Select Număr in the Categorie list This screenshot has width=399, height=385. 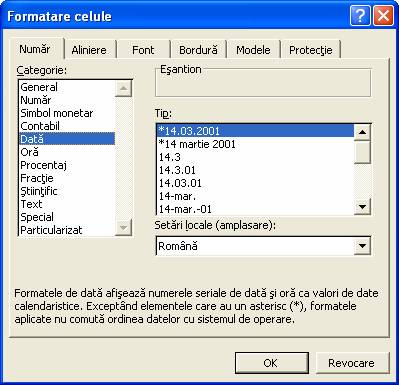click(x=67, y=100)
